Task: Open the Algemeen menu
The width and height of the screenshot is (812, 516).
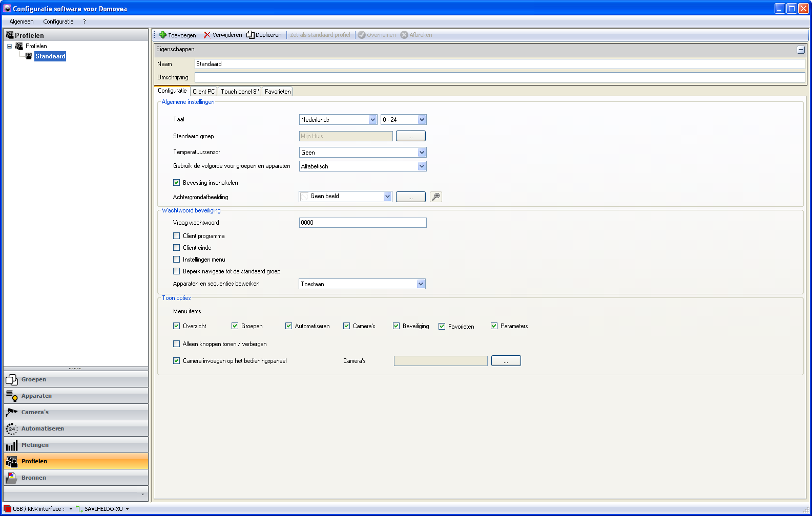Action: point(22,21)
